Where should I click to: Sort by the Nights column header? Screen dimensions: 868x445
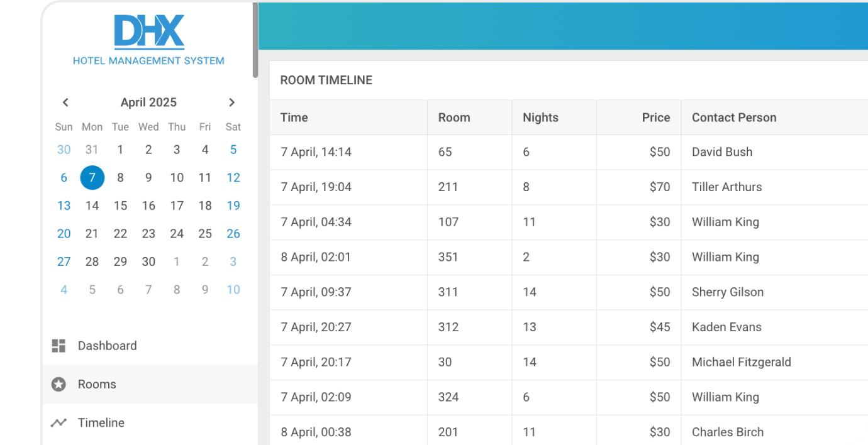click(x=554, y=118)
